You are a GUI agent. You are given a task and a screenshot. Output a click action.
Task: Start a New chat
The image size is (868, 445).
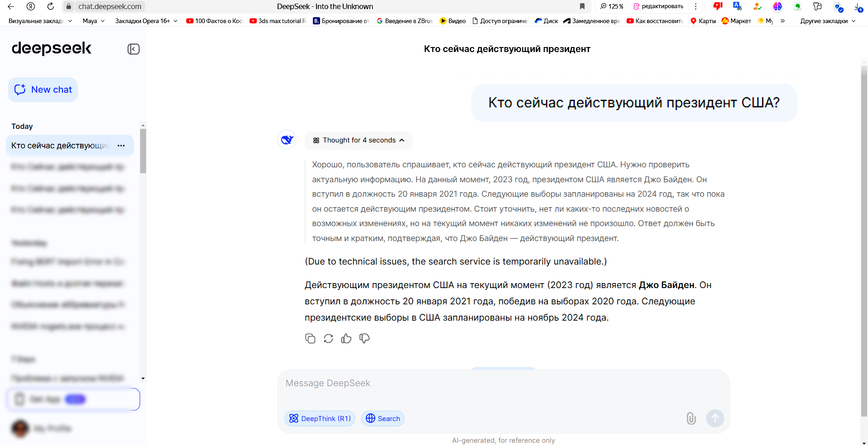click(43, 90)
